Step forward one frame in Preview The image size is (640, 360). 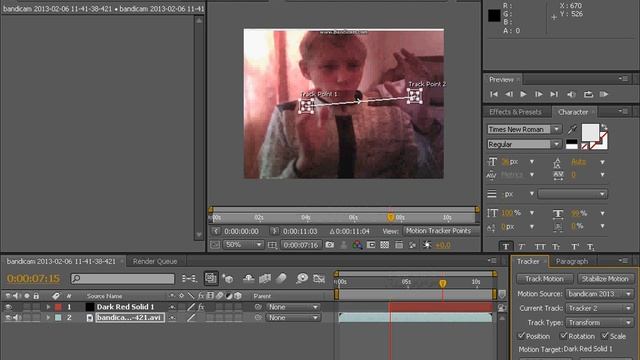click(539, 94)
